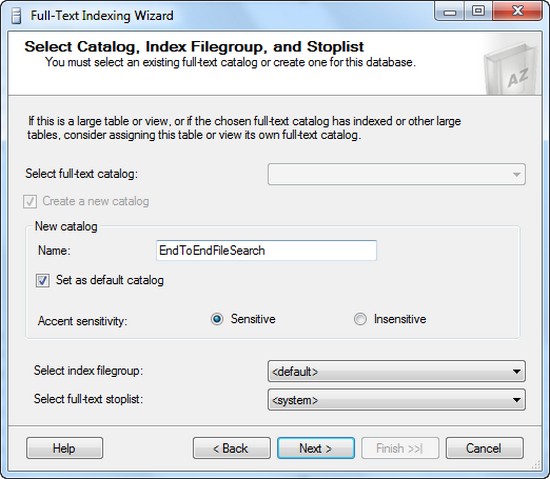Close the wizard window
550x479 pixels.
[x=517, y=11]
